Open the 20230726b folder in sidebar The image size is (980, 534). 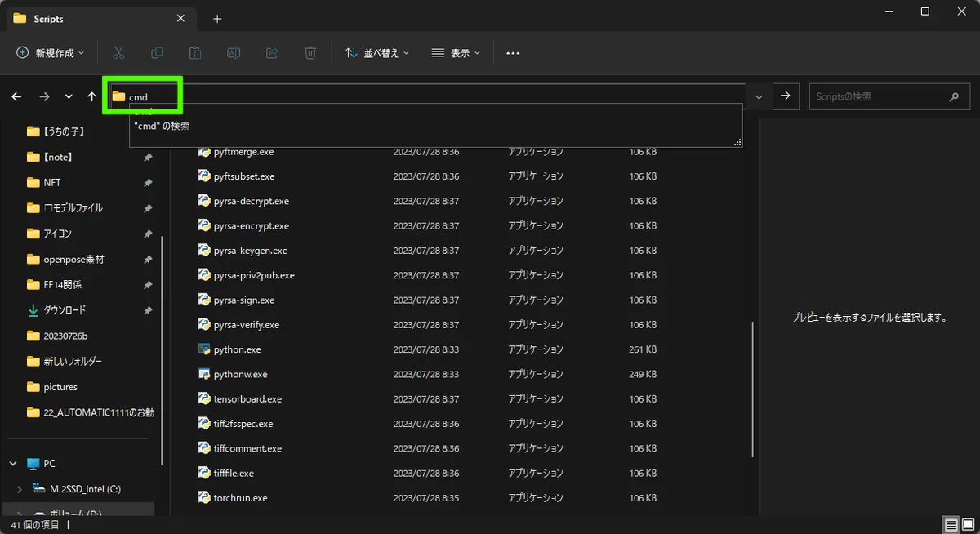(57, 336)
